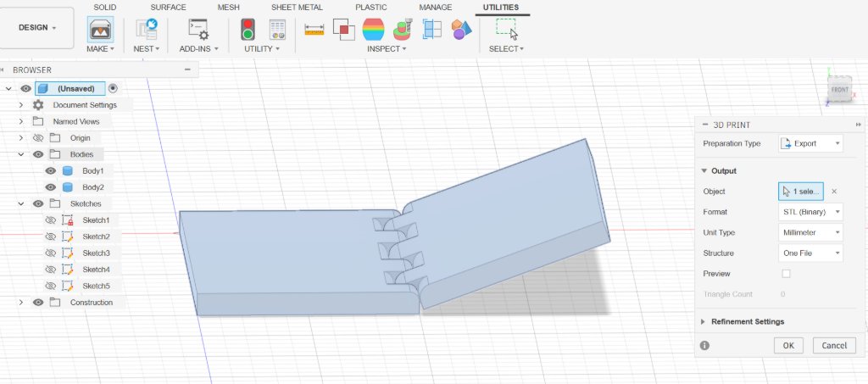
Task: Click the 3D Print icon under Make
Action: [x=100, y=30]
